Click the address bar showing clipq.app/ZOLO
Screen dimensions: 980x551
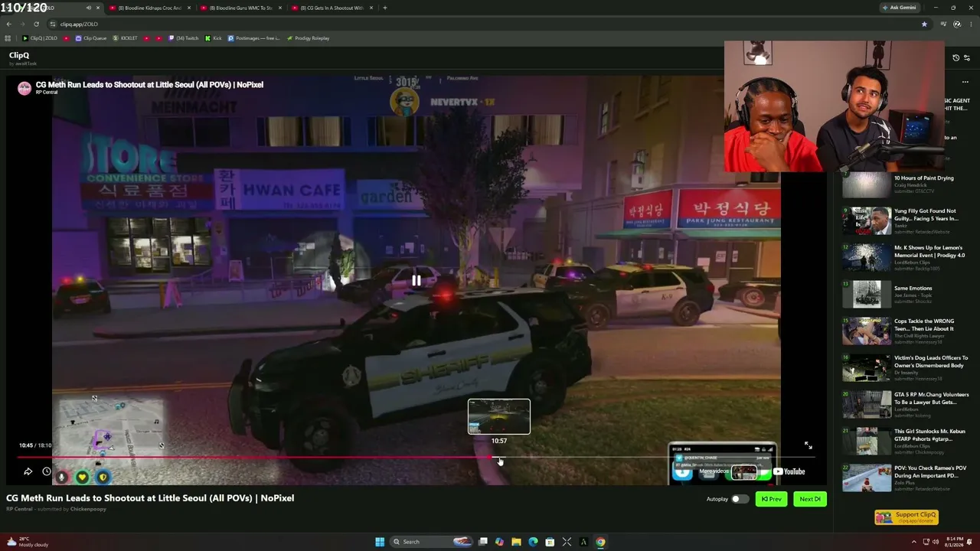coord(490,24)
